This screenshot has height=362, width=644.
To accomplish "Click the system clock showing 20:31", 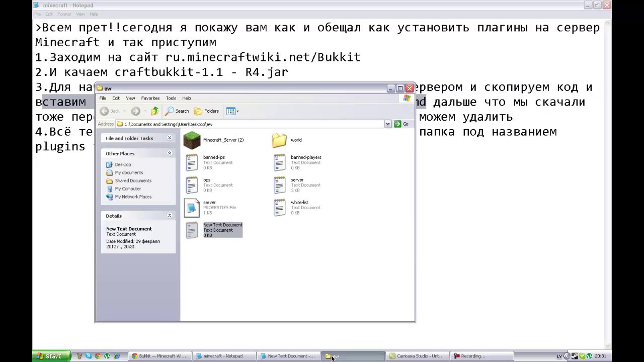I will pyautogui.click(x=600, y=356).
